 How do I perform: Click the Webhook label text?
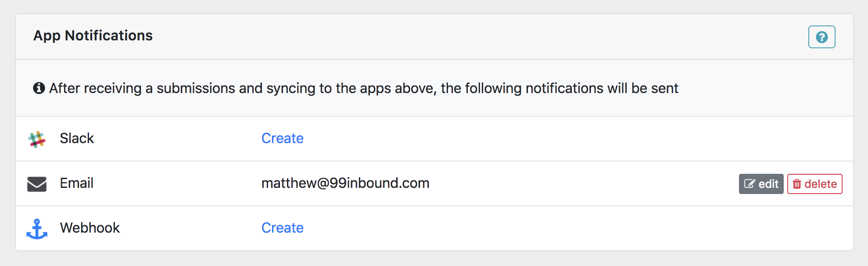coord(90,228)
